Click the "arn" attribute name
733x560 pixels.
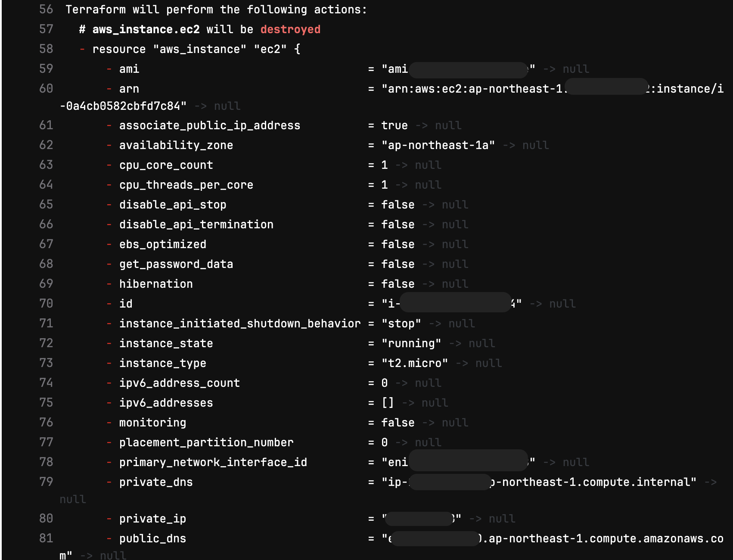[129, 89]
